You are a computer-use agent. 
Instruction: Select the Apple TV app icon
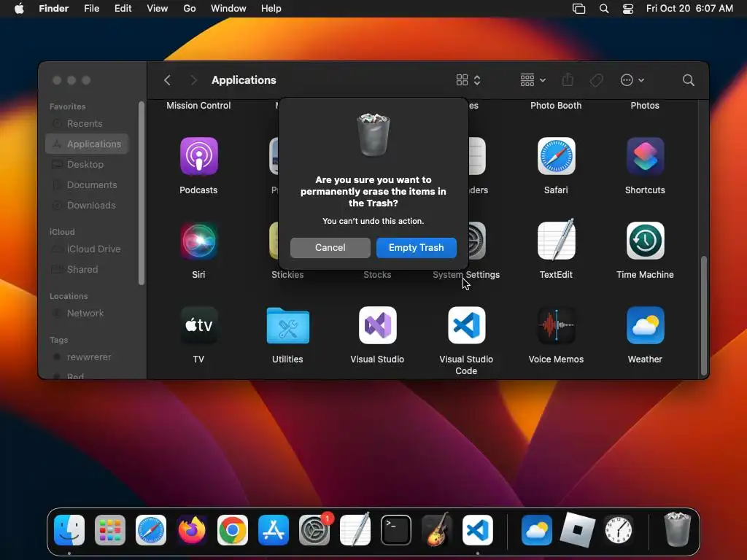coord(198,325)
